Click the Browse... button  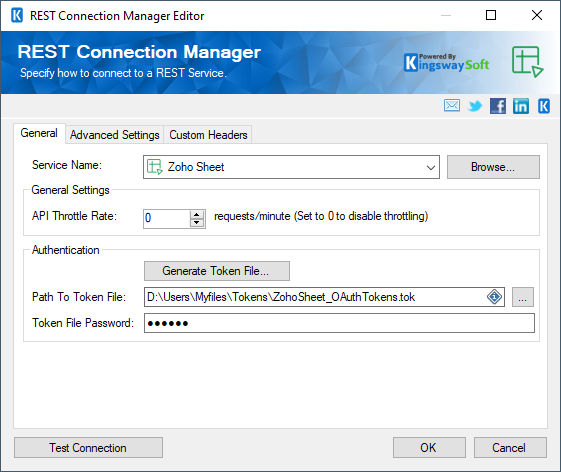pyautogui.click(x=493, y=167)
